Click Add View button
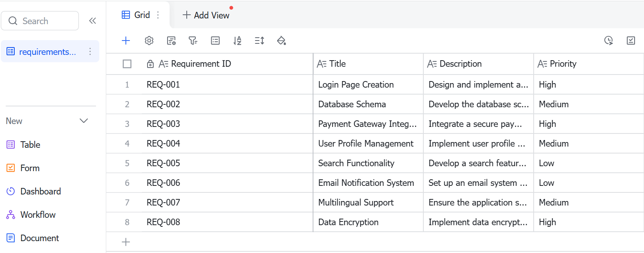Viewport: 644px width, 253px height. (206, 15)
